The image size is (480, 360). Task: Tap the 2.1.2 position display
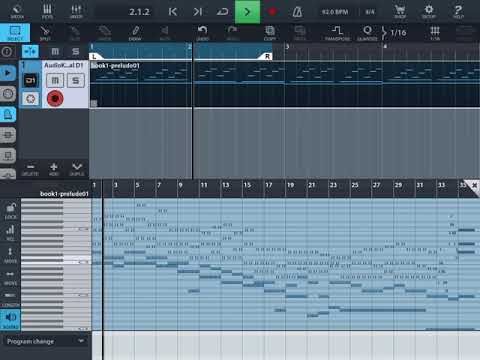pos(139,12)
